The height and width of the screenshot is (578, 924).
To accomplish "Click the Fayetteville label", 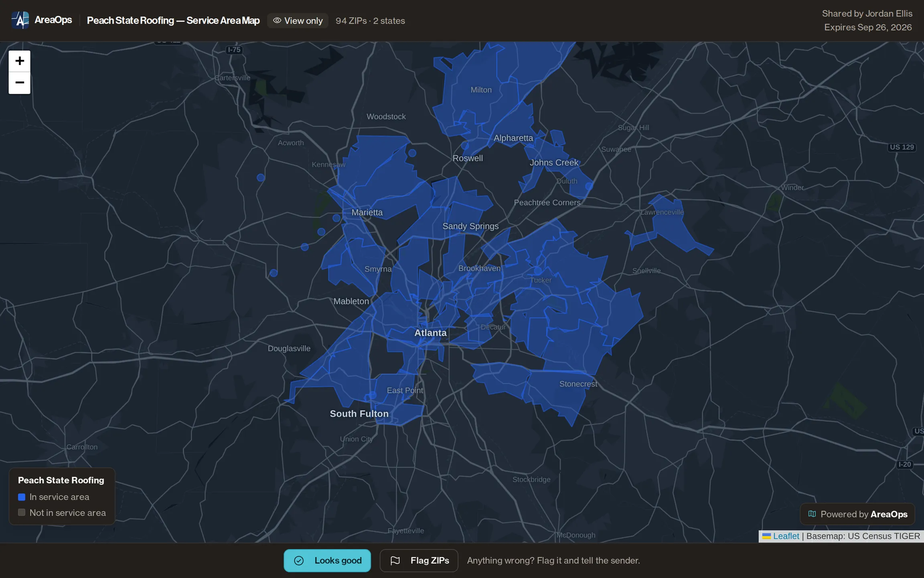I will pos(405,531).
